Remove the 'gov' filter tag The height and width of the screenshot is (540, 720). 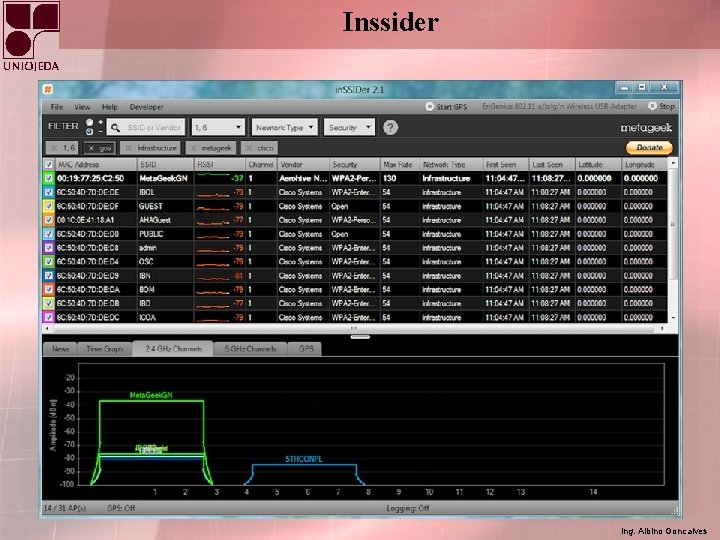[91, 148]
